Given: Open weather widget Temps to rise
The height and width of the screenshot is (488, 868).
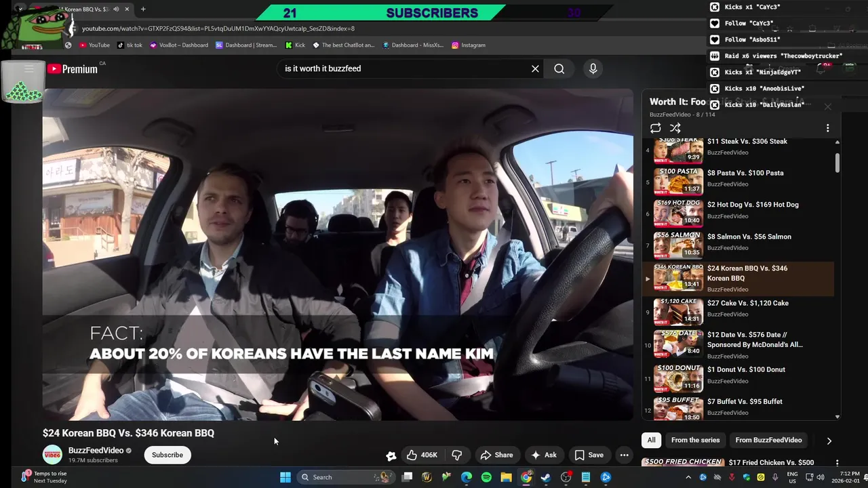Looking at the screenshot, I should tap(44, 477).
